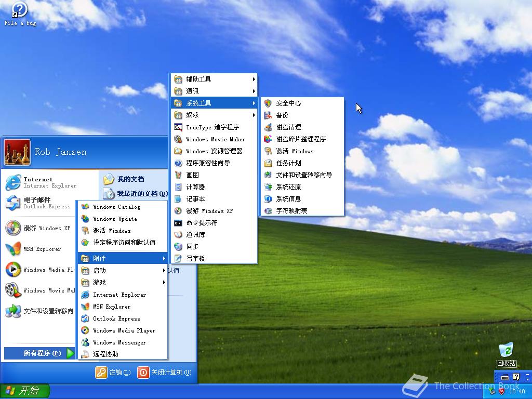Click 关闭计算机 shut down button
The width and height of the screenshot is (532, 399).
(x=164, y=372)
